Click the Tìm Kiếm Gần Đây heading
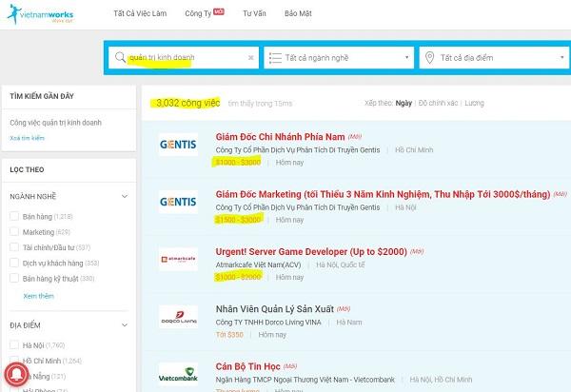The height and width of the screenshot is (392, 571). click(x=42, y=96)
